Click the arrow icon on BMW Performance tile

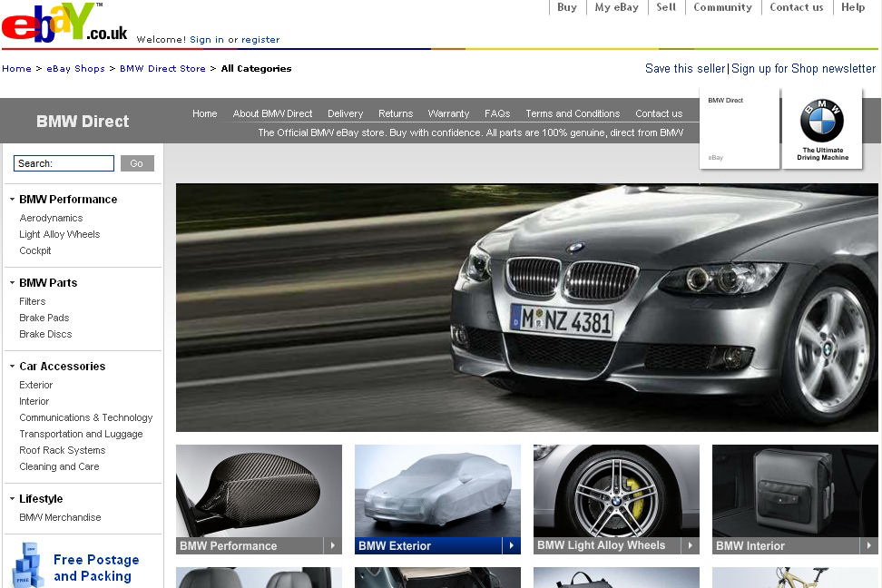[333, 545]
